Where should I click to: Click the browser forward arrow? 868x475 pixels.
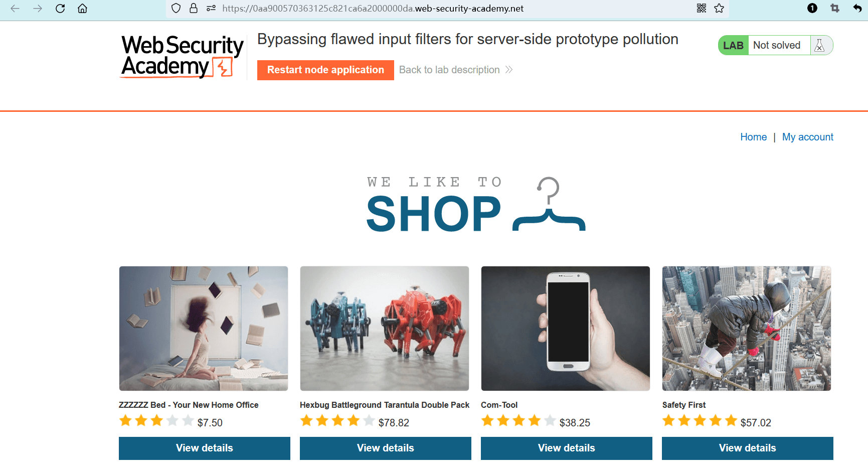[x=38, y=9]
